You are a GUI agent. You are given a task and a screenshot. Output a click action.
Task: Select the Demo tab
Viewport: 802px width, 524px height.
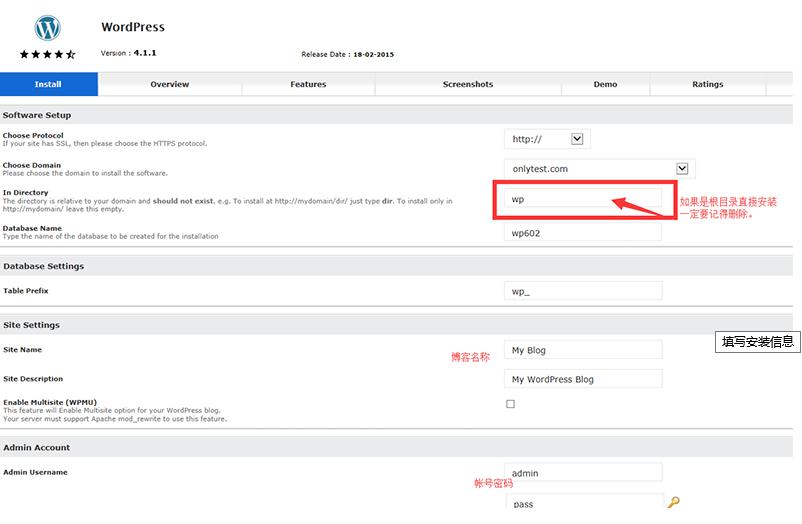tap(606, 84)
